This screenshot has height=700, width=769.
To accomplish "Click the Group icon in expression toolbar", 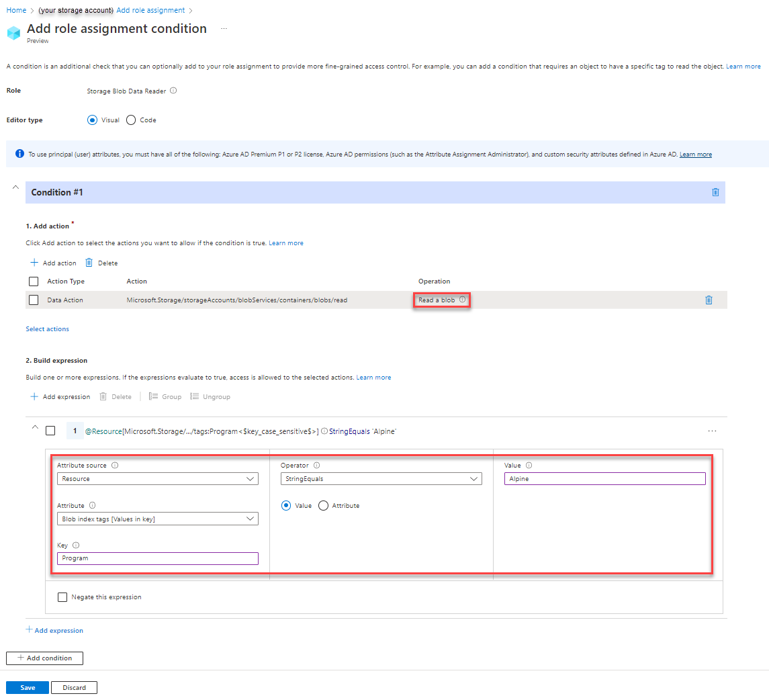I will [x=152, y=396].
